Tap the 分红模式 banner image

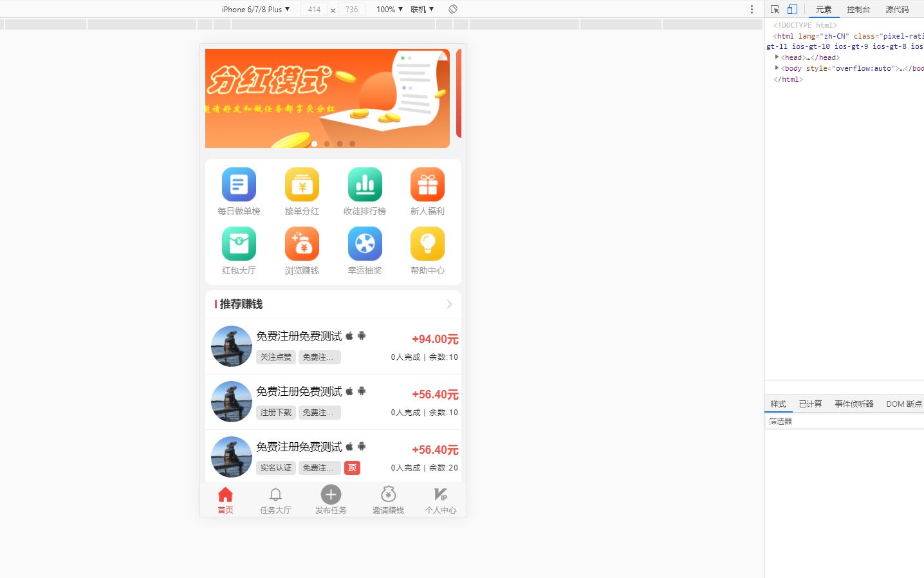click(328, 98)
